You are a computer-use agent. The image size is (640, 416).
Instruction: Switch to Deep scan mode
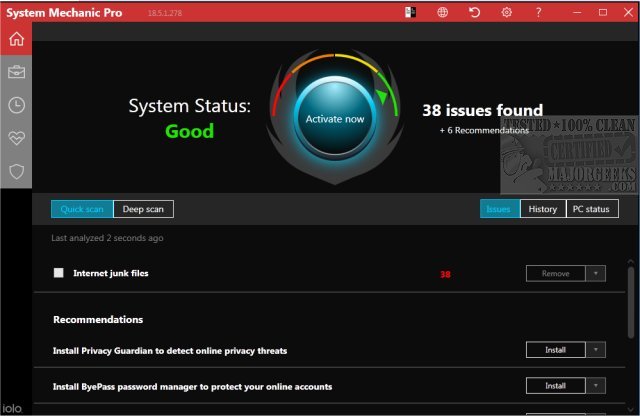point(143,209)
